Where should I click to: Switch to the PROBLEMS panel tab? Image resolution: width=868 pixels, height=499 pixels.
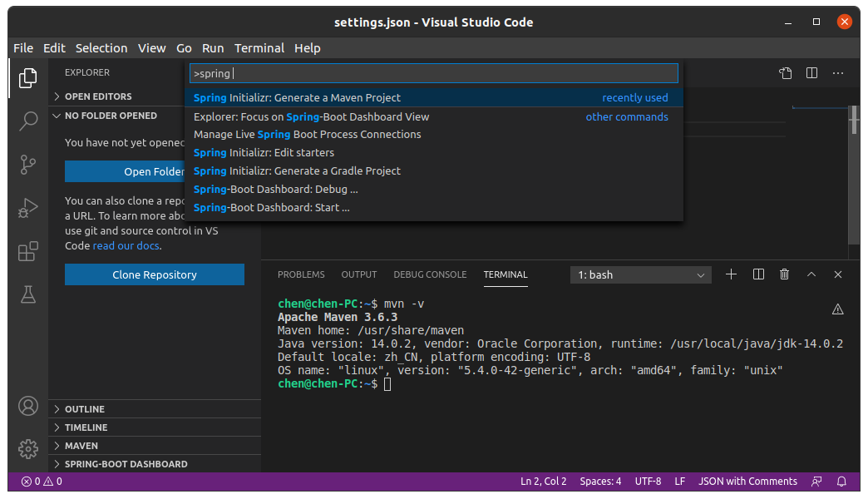[x=301, y=274]
